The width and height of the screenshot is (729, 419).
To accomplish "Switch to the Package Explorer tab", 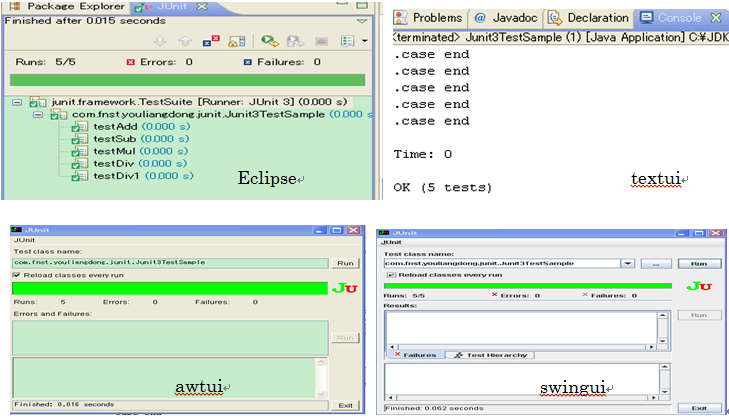I will 68,7.
